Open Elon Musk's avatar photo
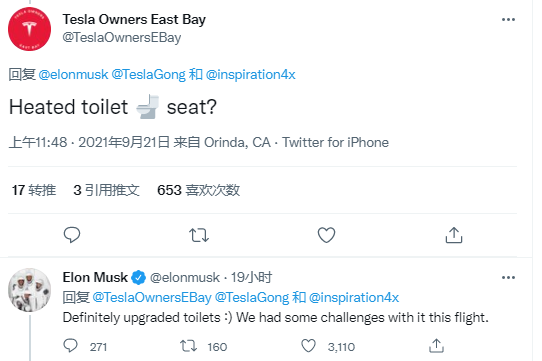Viewport: 542px width, 361px height. click(29, 290)
